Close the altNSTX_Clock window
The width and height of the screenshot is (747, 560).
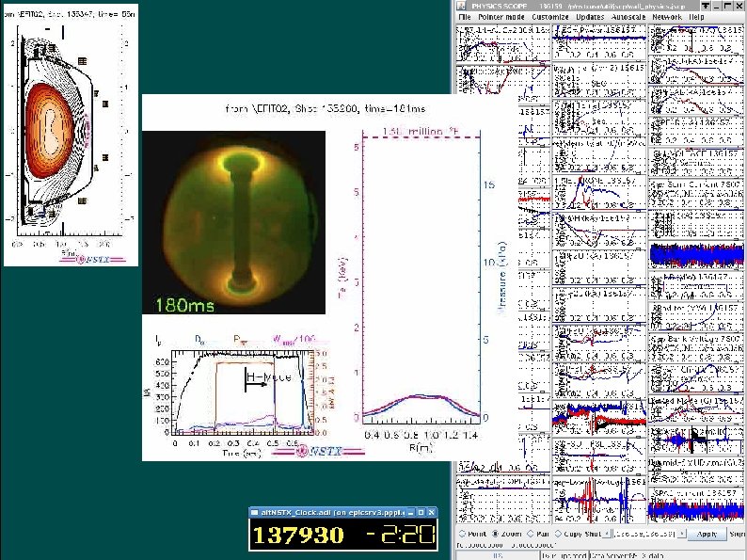[431, 512]
